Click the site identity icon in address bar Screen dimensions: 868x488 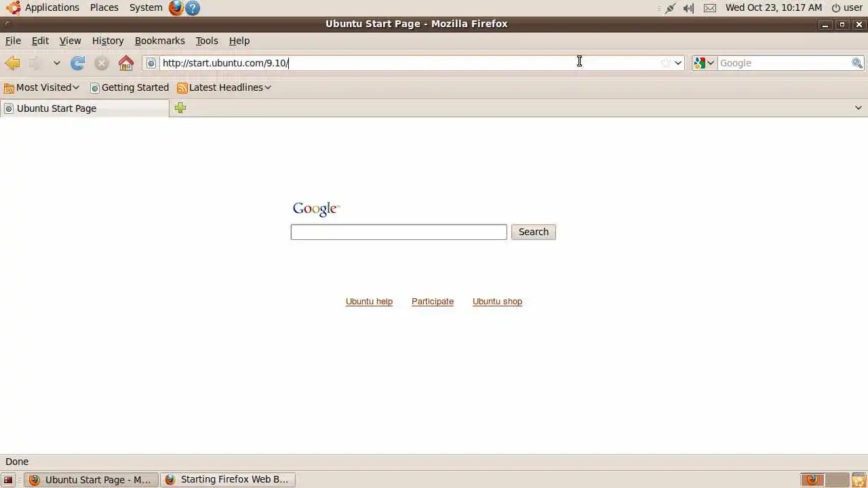151,63
